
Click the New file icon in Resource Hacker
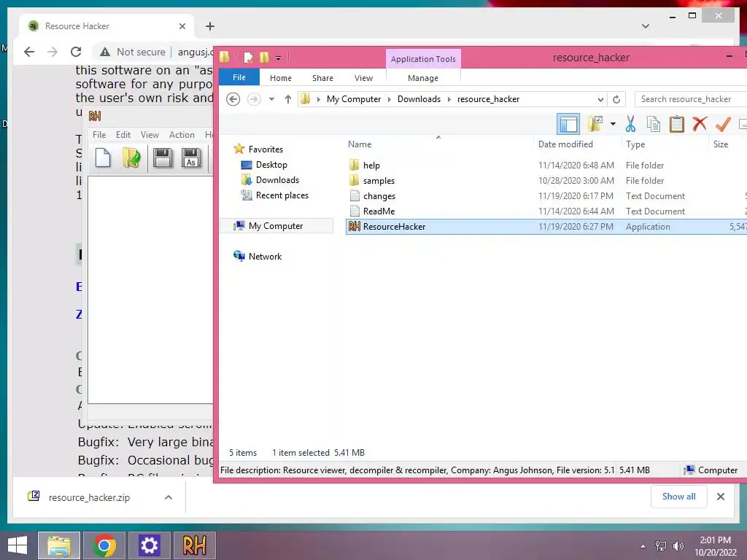click(103, 157)
